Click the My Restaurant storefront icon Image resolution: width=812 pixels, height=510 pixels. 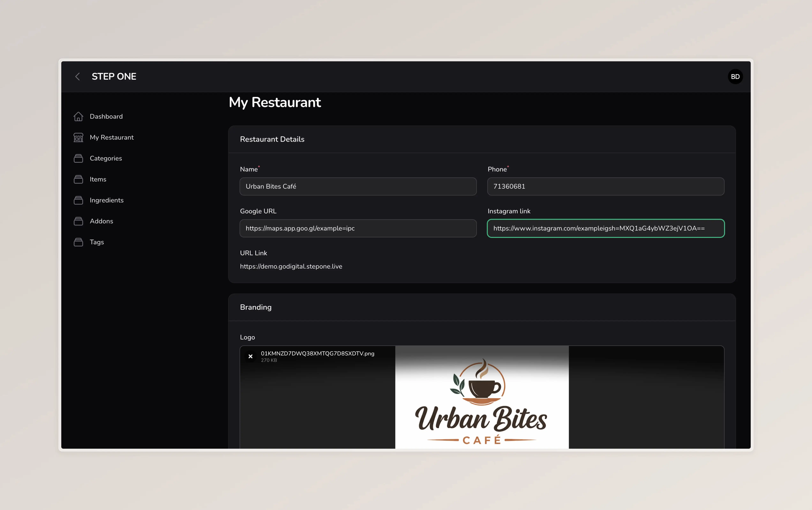click(78, 137)
